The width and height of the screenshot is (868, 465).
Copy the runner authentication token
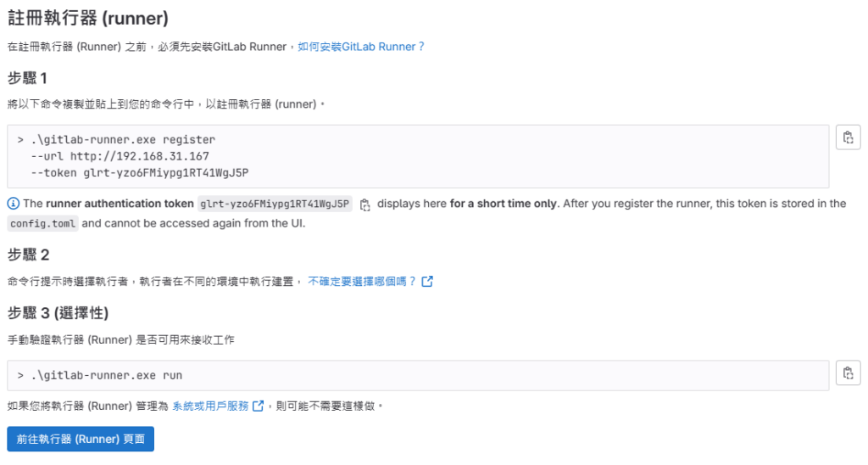364,204
